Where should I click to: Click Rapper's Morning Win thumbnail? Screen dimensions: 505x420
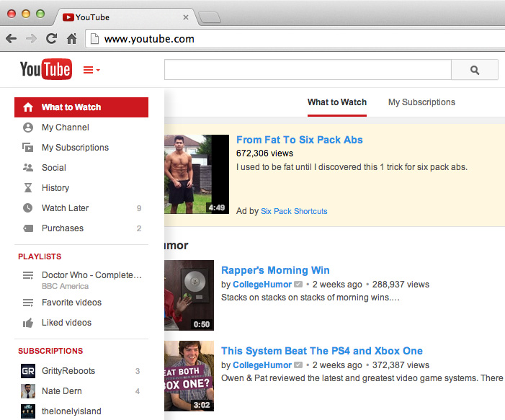[189, 295]
